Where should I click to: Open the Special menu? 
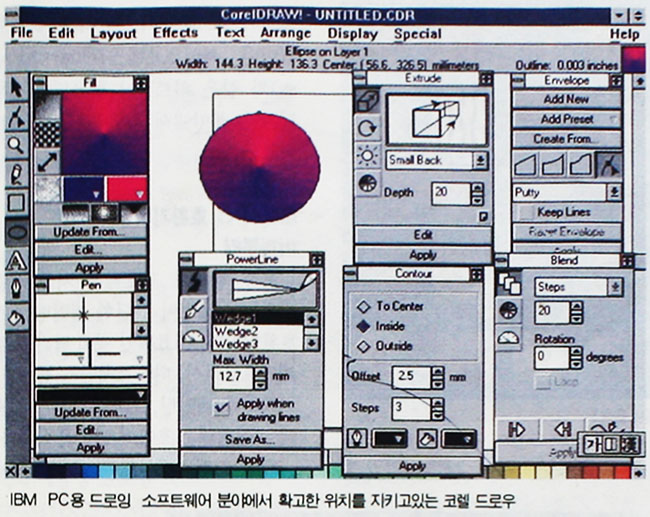[x=417, y=34]
